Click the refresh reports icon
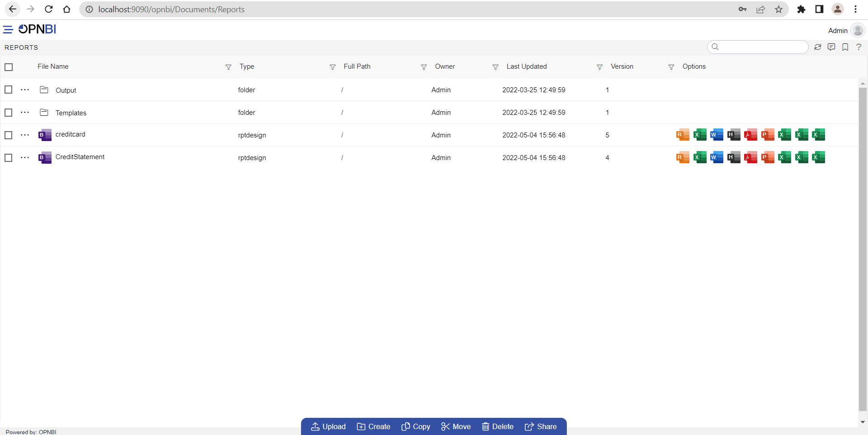The width and height of the screenshot is (868, 435). tap(817, 47)
